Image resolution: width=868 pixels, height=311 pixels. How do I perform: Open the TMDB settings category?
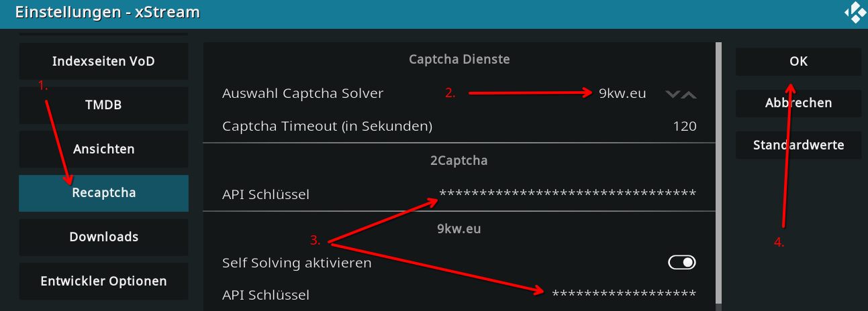click(x=103, y=105)
